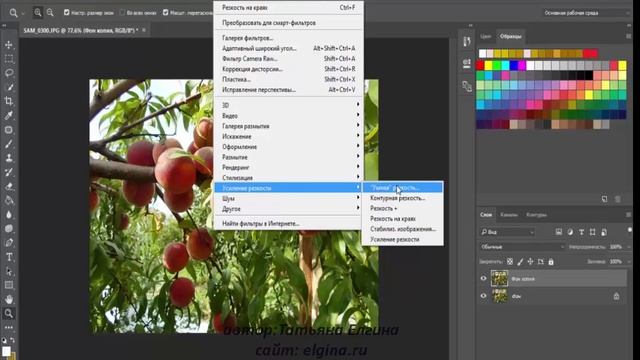The image size is (640, 360).
Task: Open the Zoom tool preset dropdown arrow
Action: [23, 13]
